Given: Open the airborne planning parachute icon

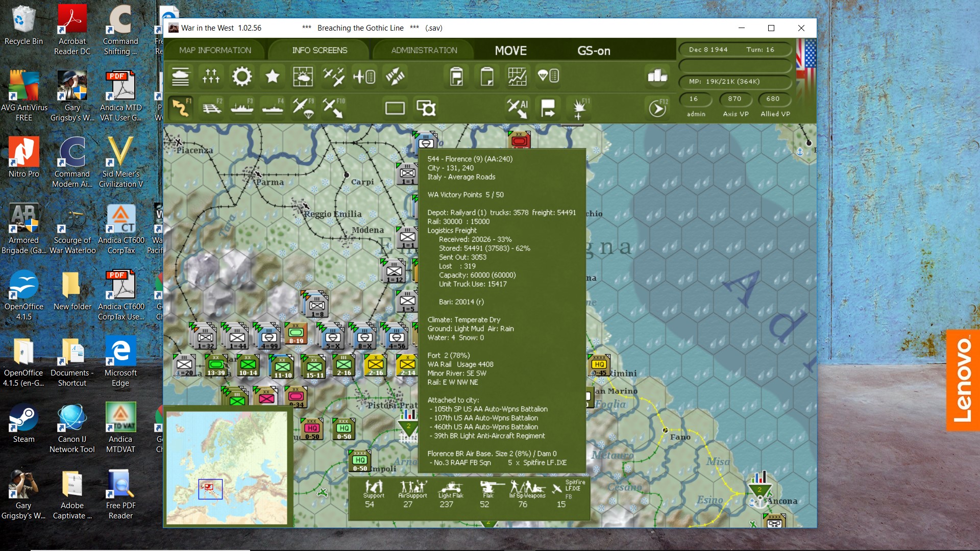Looking at the screenshot, I should (548, 77).
